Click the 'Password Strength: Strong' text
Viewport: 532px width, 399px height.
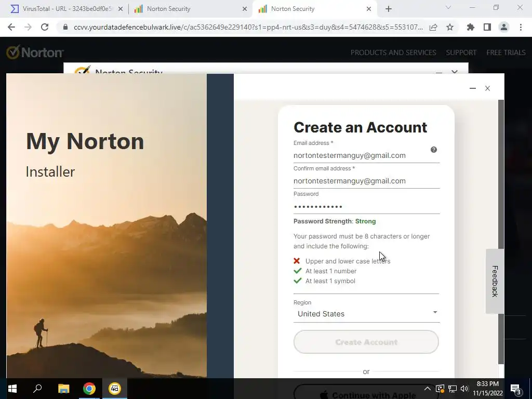pyautogui.click(x=335, y=221)
